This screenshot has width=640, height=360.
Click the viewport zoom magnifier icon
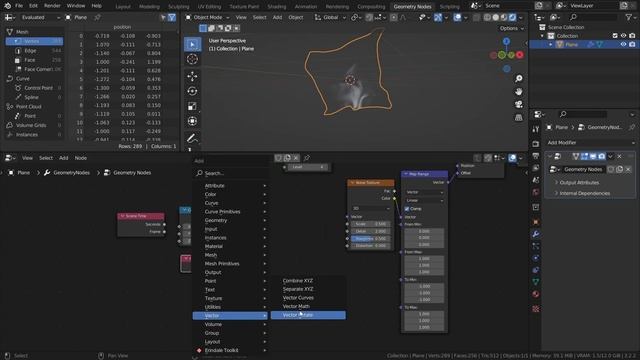pos(518,78)
